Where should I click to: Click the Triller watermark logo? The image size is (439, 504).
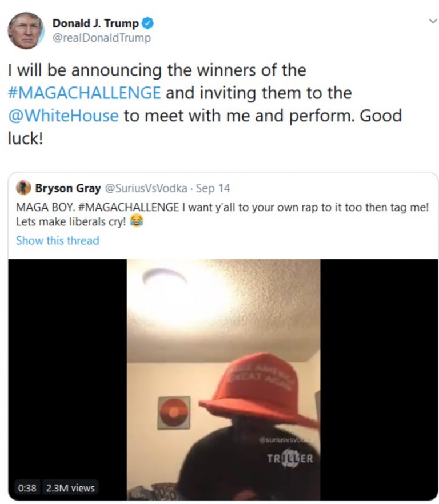coord(290,458)
